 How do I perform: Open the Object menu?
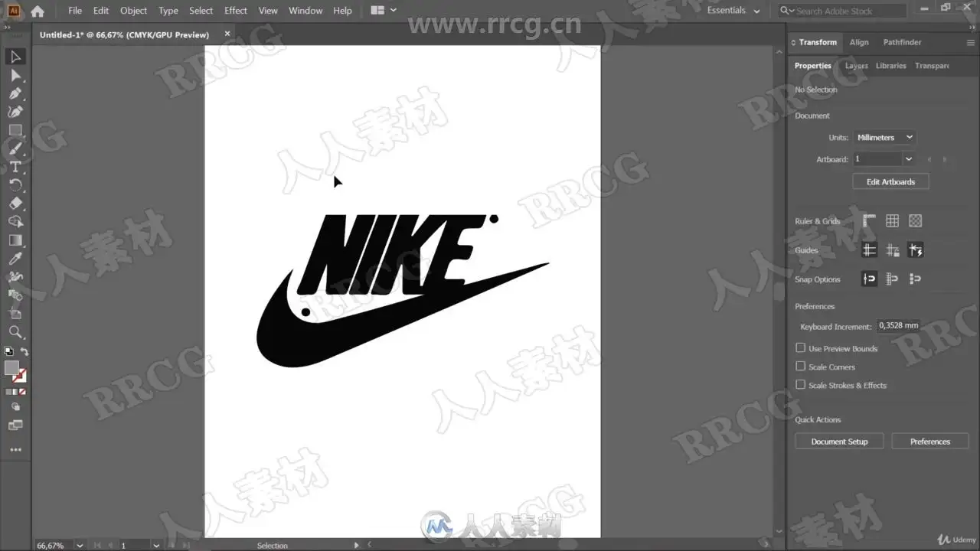(133, 11)
